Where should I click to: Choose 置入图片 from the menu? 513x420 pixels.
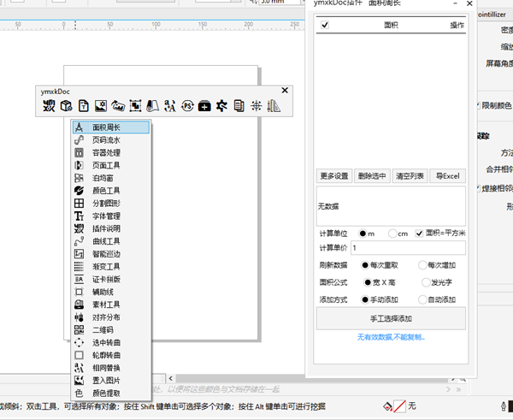(x=111, y=381)
